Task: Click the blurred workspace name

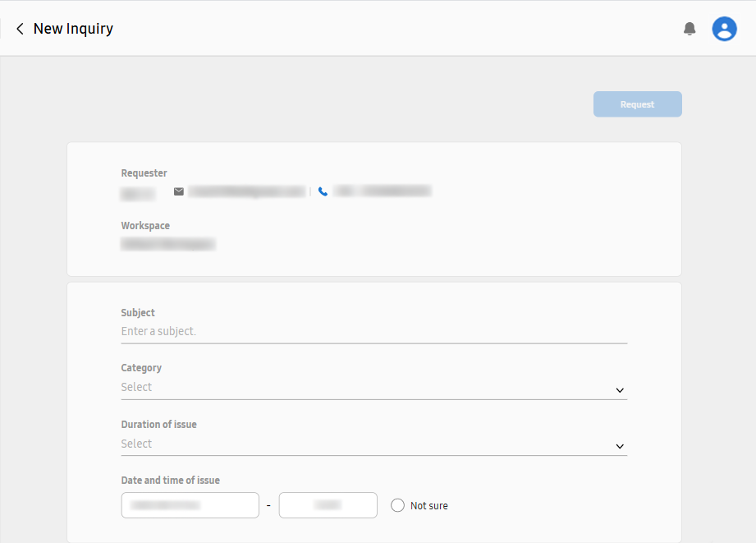Action: pos(167,244)
